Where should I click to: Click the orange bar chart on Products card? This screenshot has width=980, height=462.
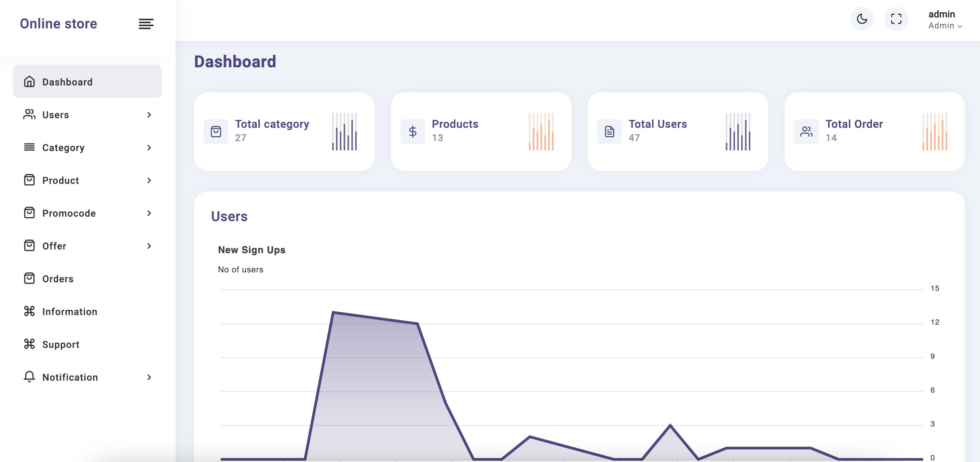coord(541,132)
